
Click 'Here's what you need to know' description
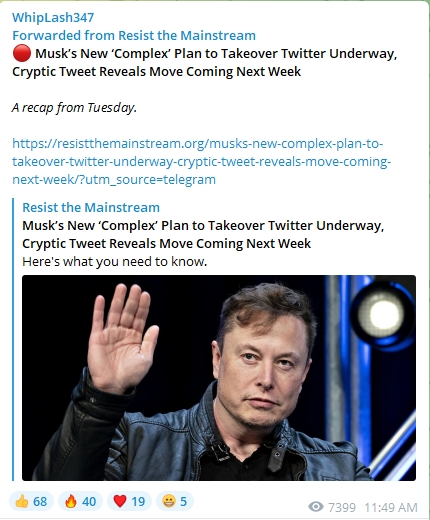pyautogui.click(x=115, y=262)
